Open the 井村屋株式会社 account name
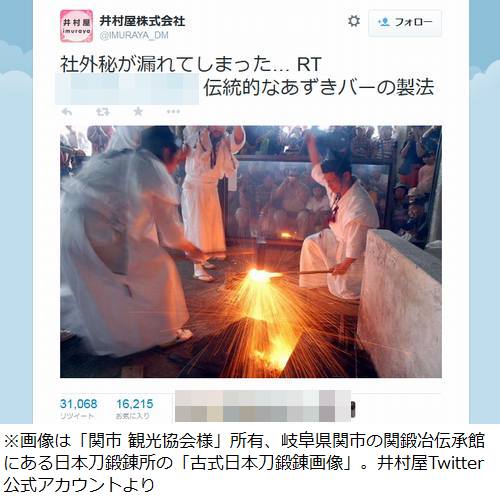500x496 pixels. coord(142,21)
